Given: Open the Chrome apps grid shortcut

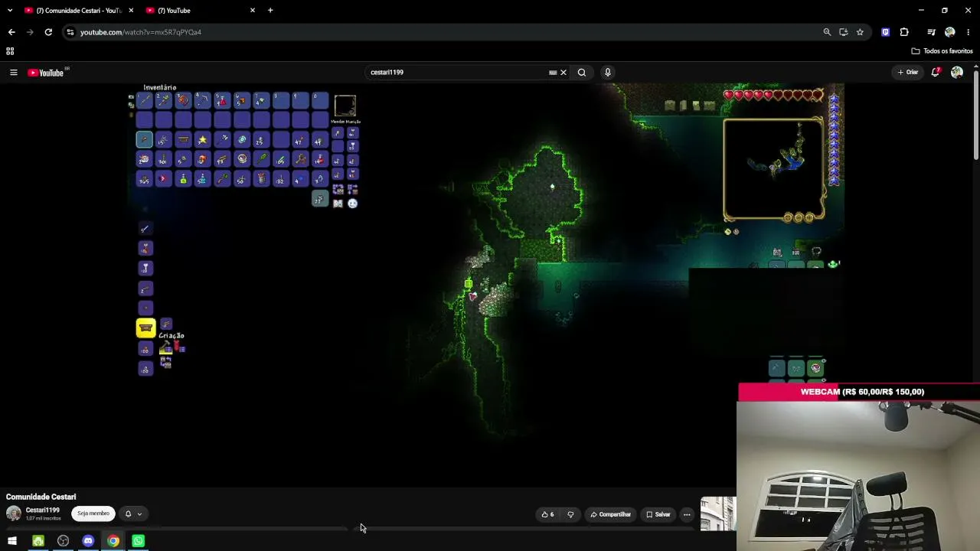Looking at the screenshot, I should (x=10, y=51).
